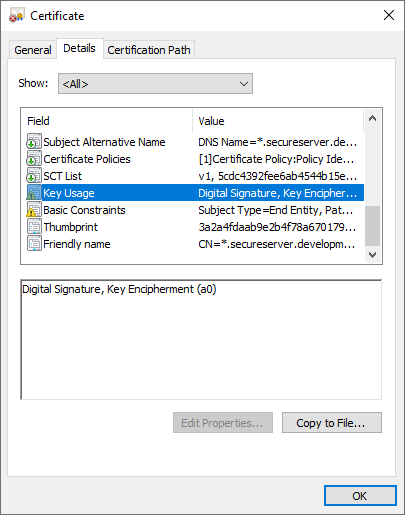This screenshot has height=515, width=405.
Task: Open the Certification Path tab
Action: pyautogui.click(x=149, y=50)
